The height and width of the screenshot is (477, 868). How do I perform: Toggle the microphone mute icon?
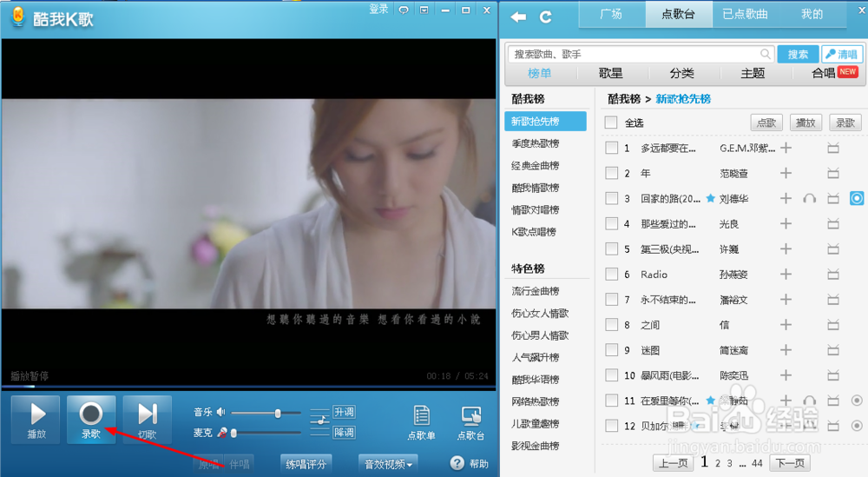click(222, 433)
